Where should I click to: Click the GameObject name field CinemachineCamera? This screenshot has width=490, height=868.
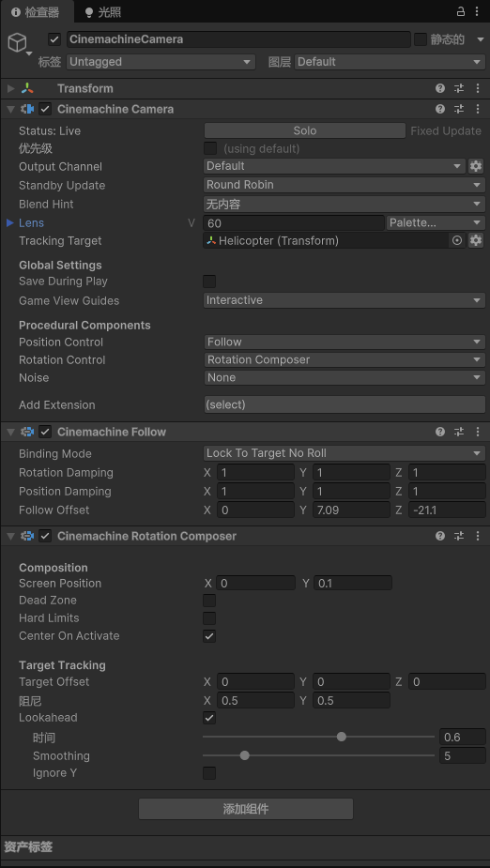[x=238, y=39]
